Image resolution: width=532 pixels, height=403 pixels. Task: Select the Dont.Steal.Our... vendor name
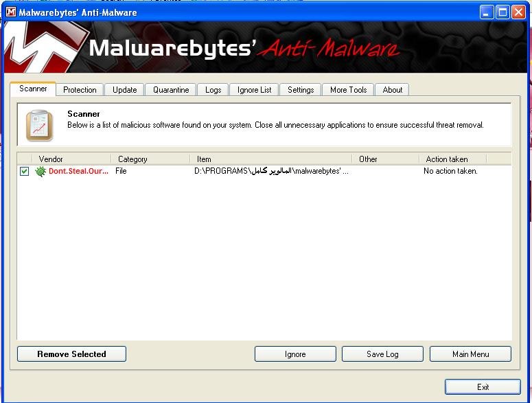click(78, 171)
